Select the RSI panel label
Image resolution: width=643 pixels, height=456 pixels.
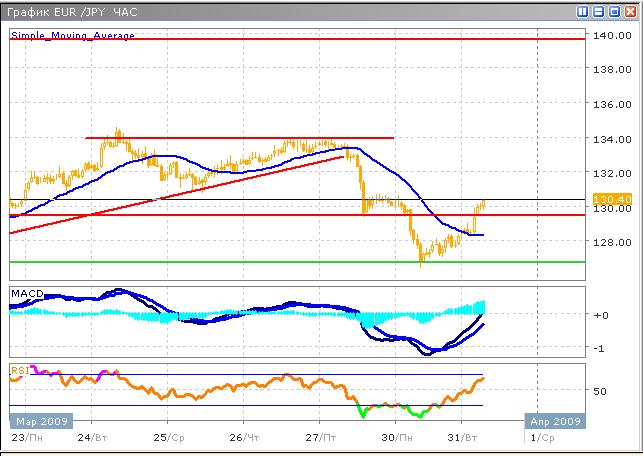[19, 370]
